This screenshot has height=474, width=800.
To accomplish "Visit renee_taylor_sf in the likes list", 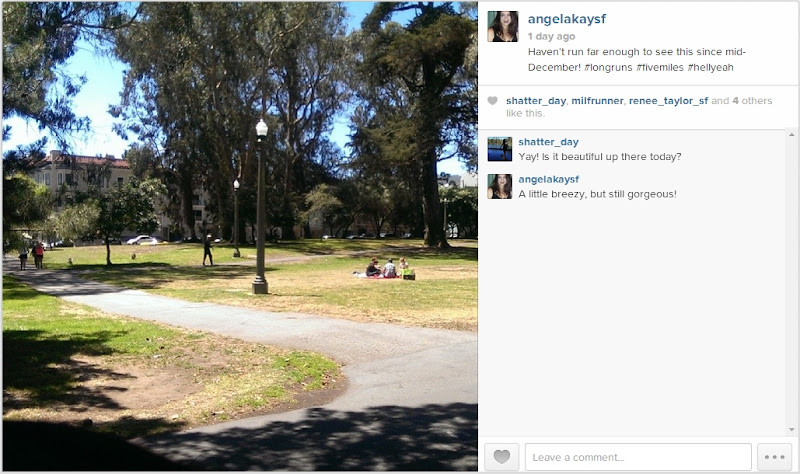I will (668, 101).
